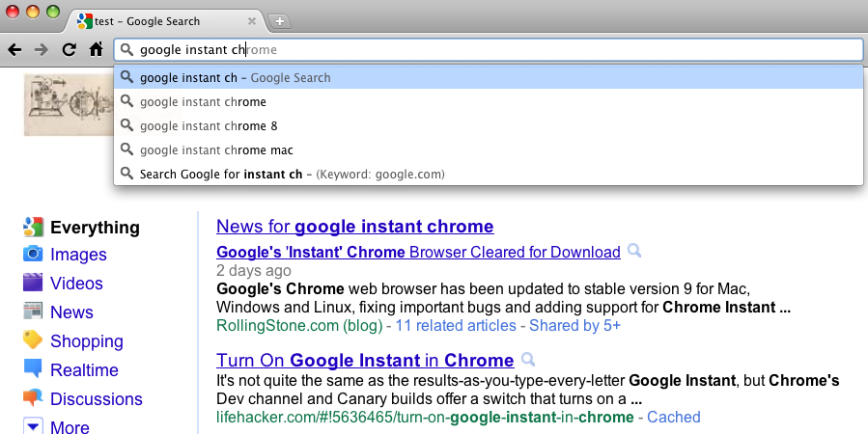Switch to Discussions results

97,398
